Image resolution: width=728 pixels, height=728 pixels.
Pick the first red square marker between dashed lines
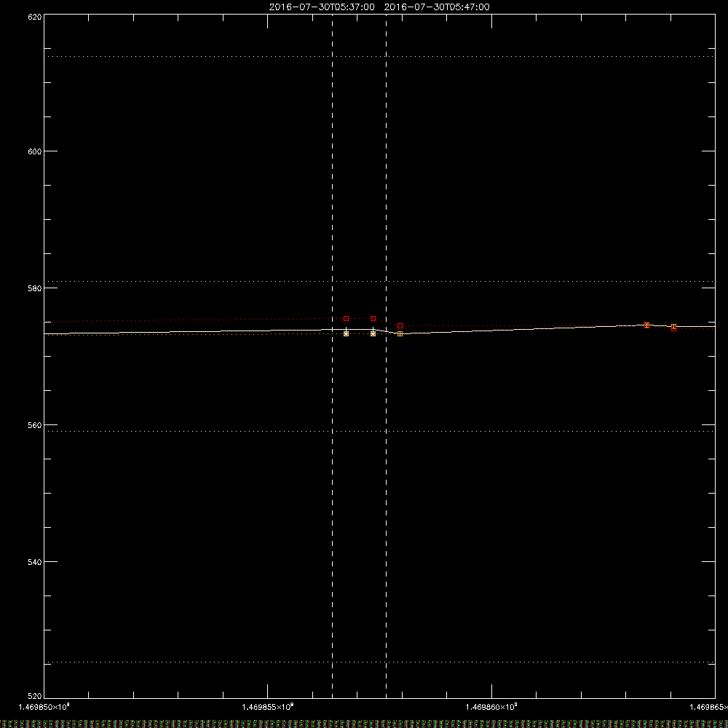[x=346, y=319]
